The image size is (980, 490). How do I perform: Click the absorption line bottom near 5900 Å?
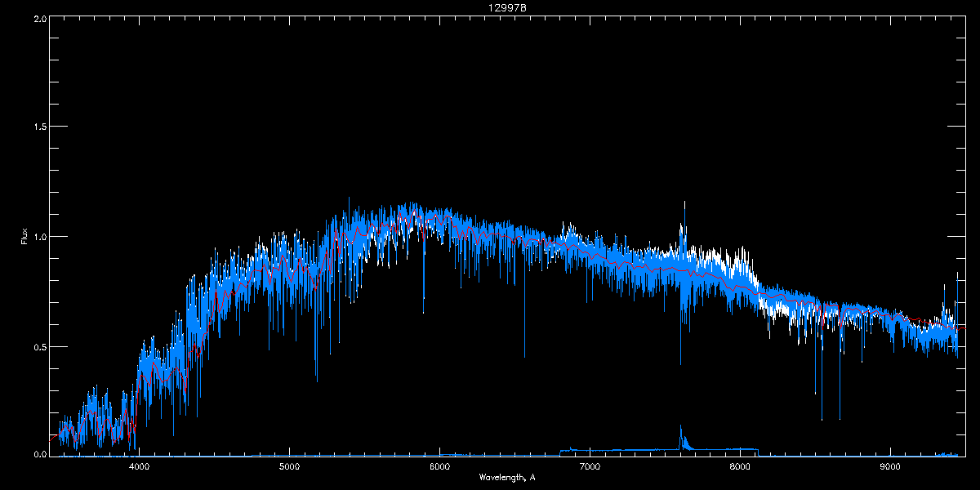point(423,311)
